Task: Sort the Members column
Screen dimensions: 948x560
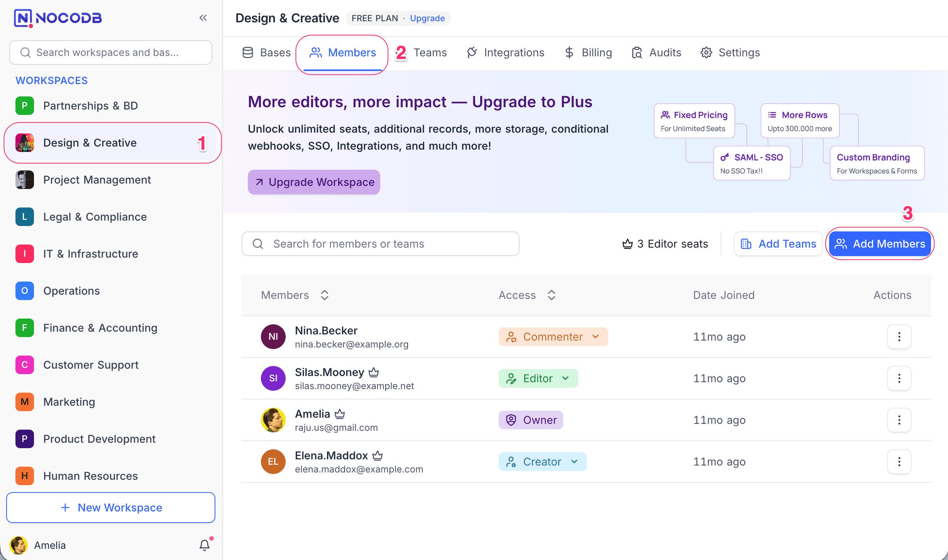Action: 325,295
